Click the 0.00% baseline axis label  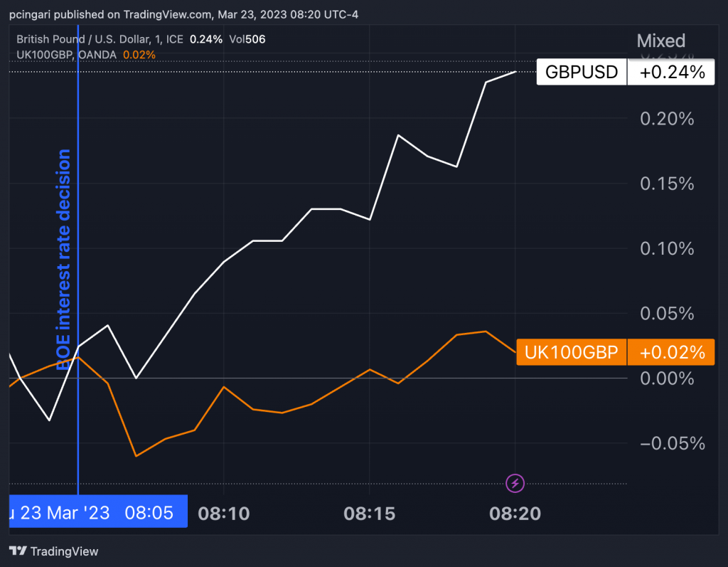(x=666, y=378)
